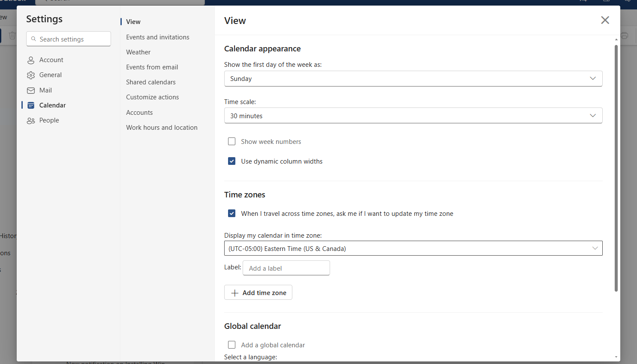637x364 pixels.
Task: Open Events and invitations settings
Action: [158, 37]
